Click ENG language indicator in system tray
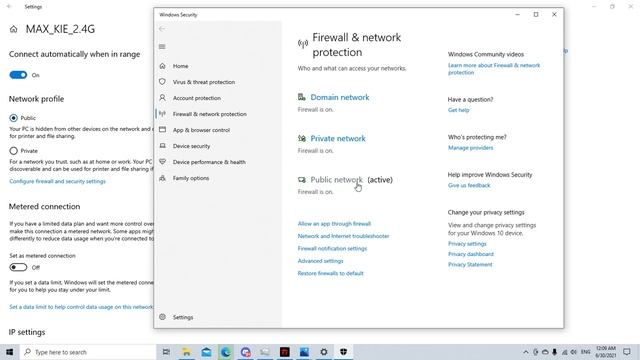Image resolution: width=640 pixels, height=360 pixels. click(586, 352)
